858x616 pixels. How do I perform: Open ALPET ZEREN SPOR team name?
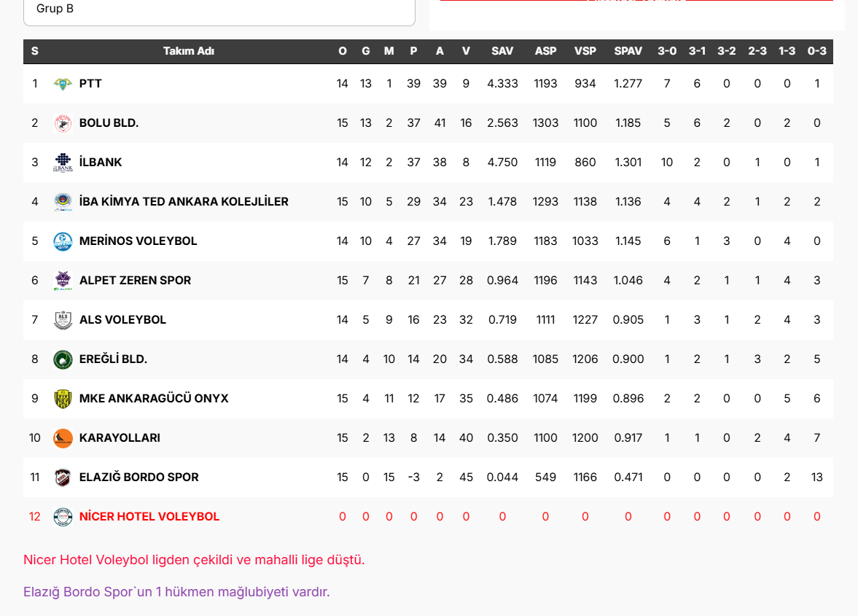tap(135, 281)
